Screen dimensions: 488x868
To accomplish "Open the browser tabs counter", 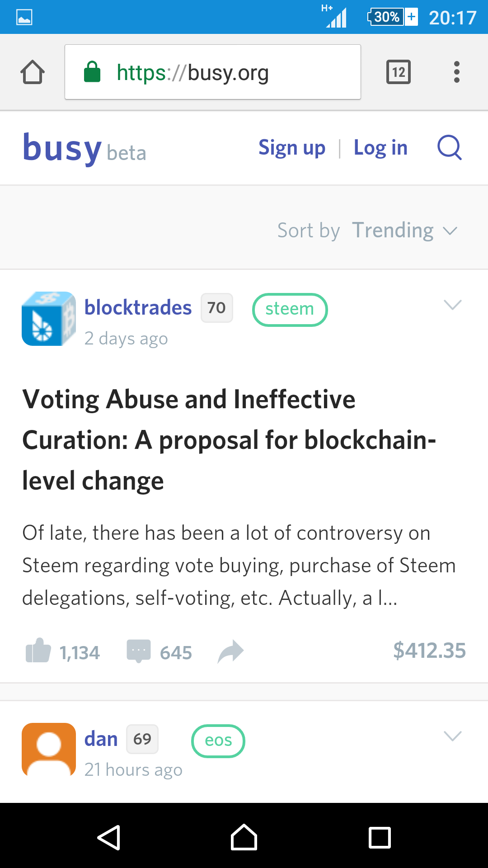I will 398,72.
